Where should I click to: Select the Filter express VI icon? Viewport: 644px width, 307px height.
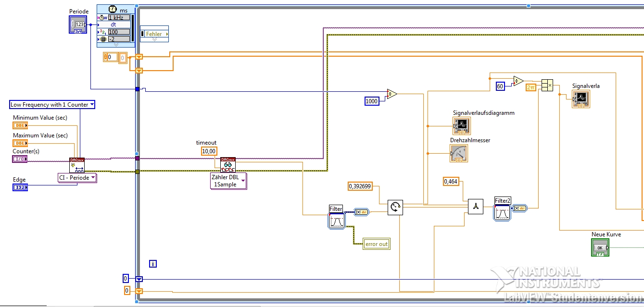[336, 221]
